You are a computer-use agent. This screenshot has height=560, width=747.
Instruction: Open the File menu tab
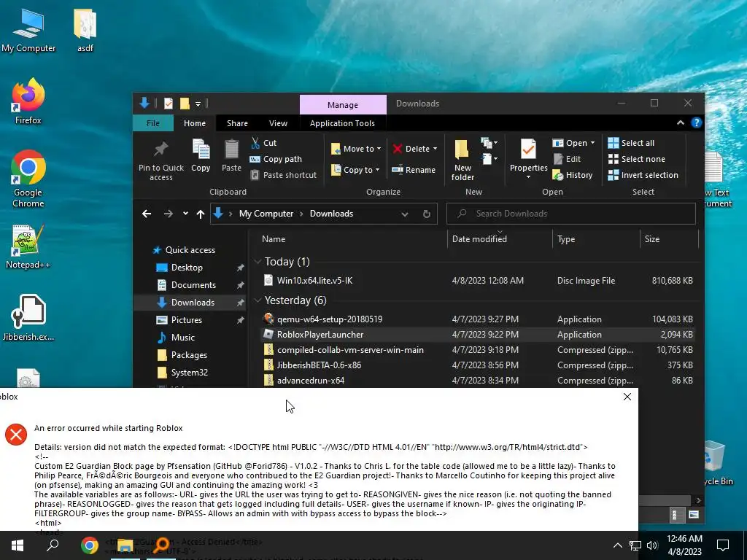point(153,122)
